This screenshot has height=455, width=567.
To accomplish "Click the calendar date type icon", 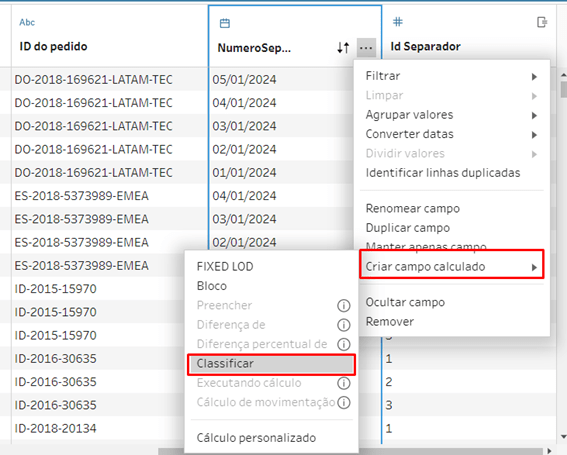I will click(x=225, y=23).
